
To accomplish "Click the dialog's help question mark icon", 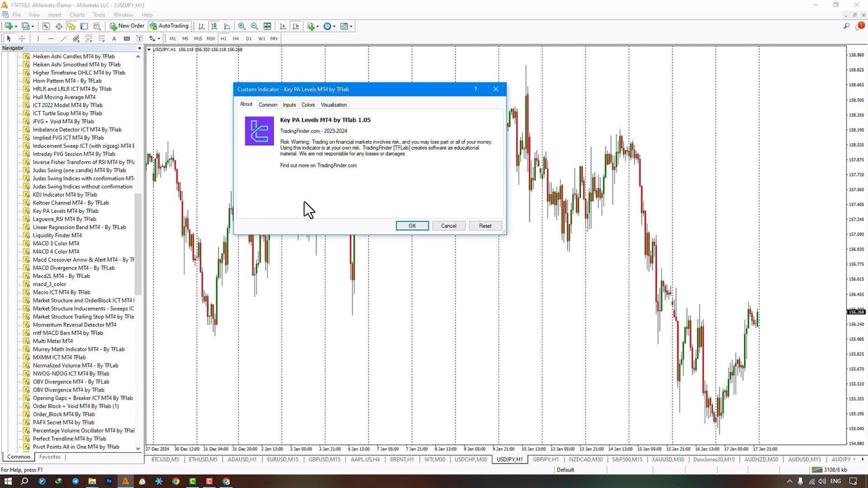I will point(475,89).
